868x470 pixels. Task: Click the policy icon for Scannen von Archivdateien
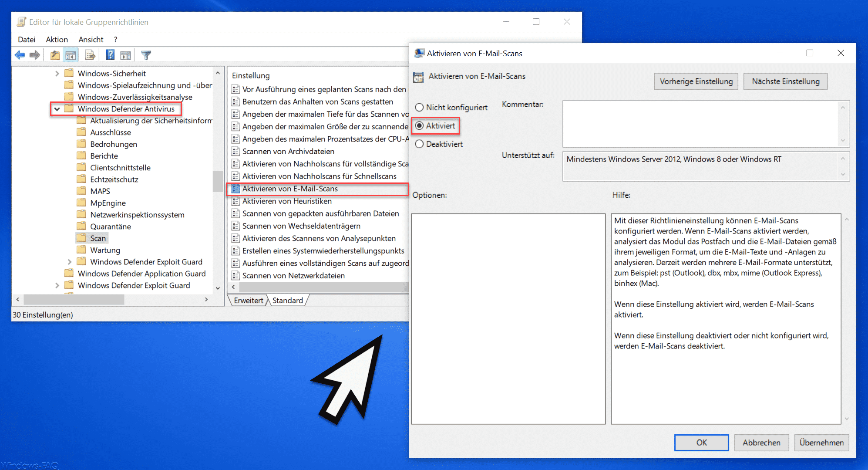(x=236, y=151)
